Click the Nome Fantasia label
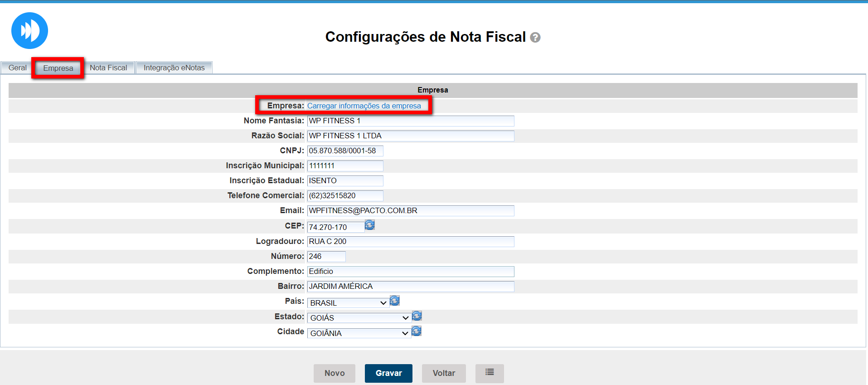The image size is (868, 385). tap(274, 121)
